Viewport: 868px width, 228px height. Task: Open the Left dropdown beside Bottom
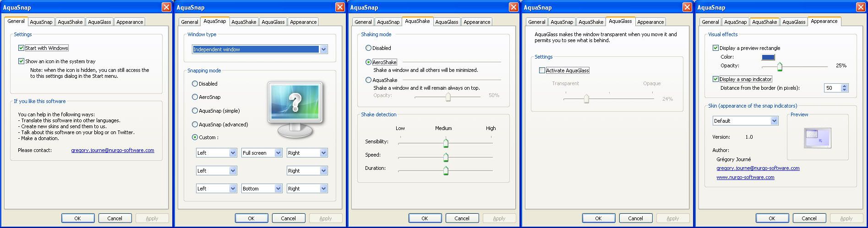(216, 188)
